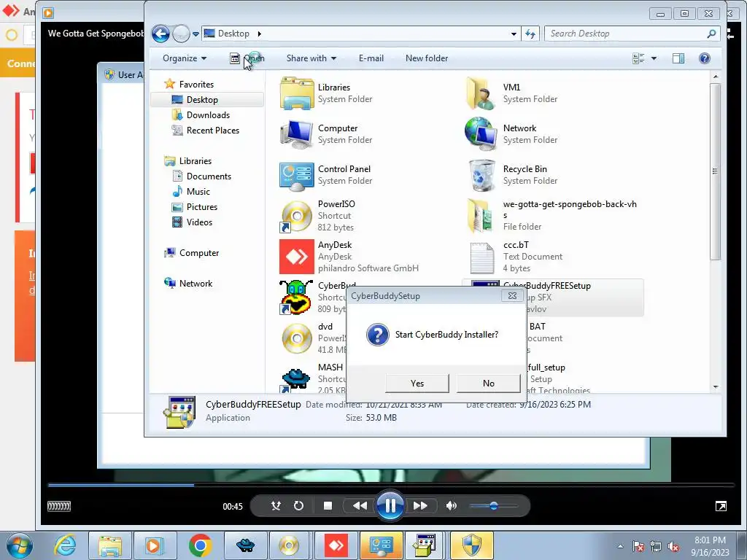Viewport: 747px width, 560px height.
Task: Click the Explorer vertical scrollbar
Action: click(x=715, y=171)
